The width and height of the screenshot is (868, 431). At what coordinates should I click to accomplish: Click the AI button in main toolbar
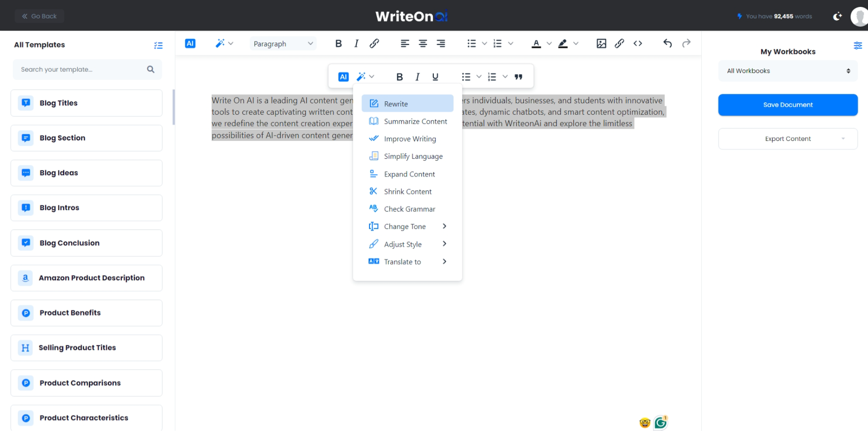(190, 43)
